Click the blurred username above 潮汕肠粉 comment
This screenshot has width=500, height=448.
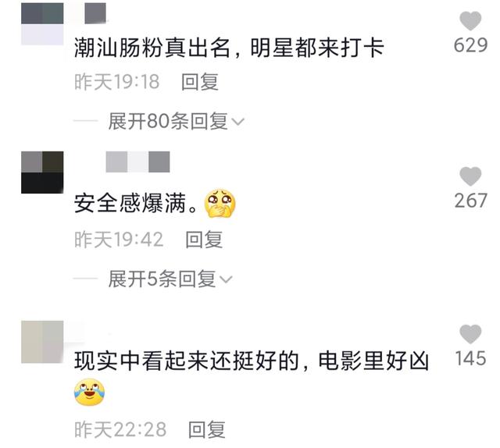click(x=95, y=13)
